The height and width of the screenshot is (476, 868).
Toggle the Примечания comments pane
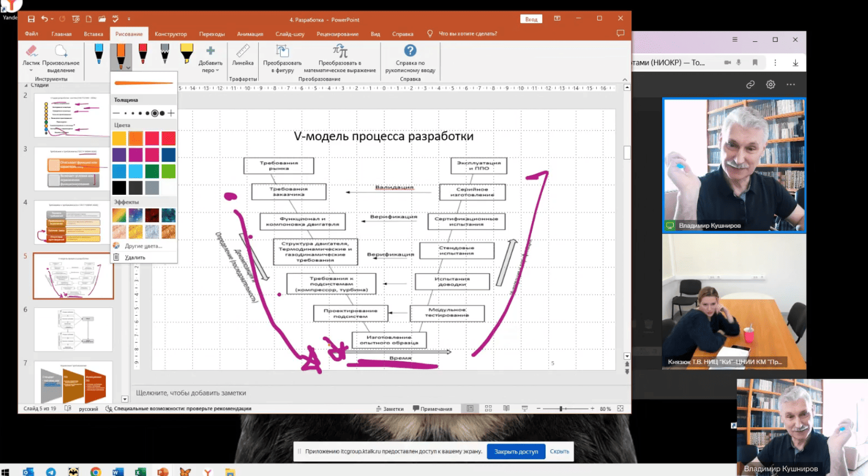(x=432, y=409)
